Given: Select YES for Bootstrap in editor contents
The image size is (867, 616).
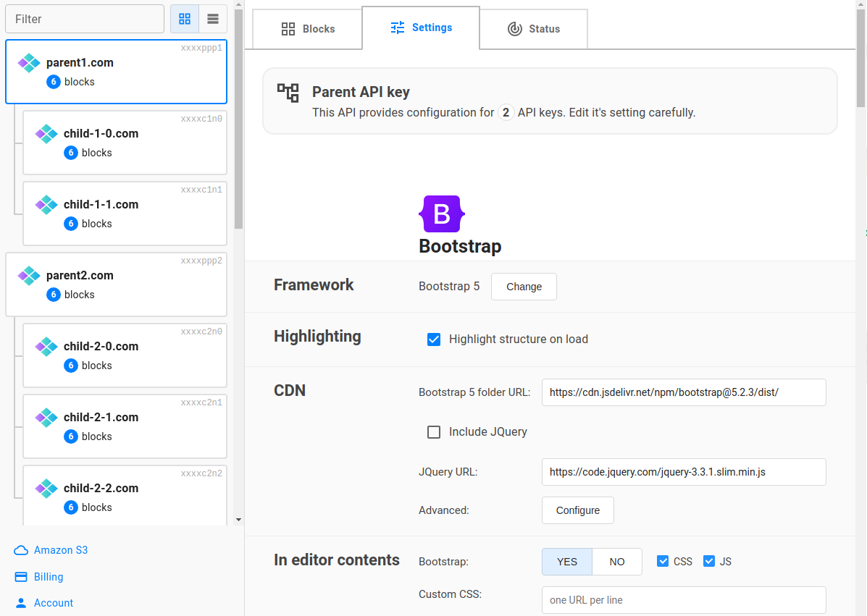Looking at the screenshot, I should tap(567, 561).
